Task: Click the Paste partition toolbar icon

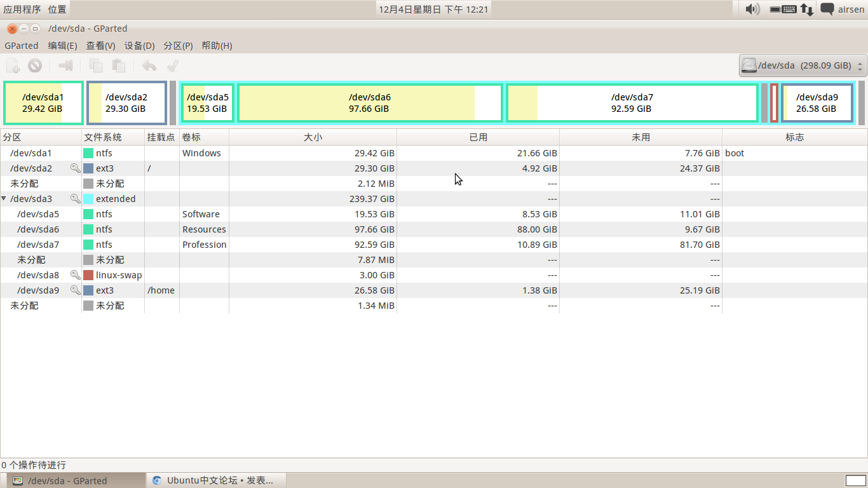Action: 118,65
